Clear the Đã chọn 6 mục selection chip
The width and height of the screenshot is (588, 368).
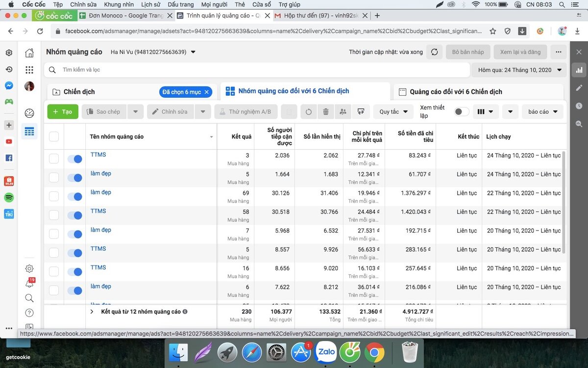207,92
